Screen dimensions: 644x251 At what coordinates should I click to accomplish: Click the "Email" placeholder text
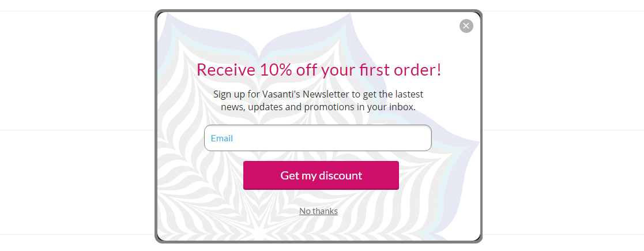[222, 138]
